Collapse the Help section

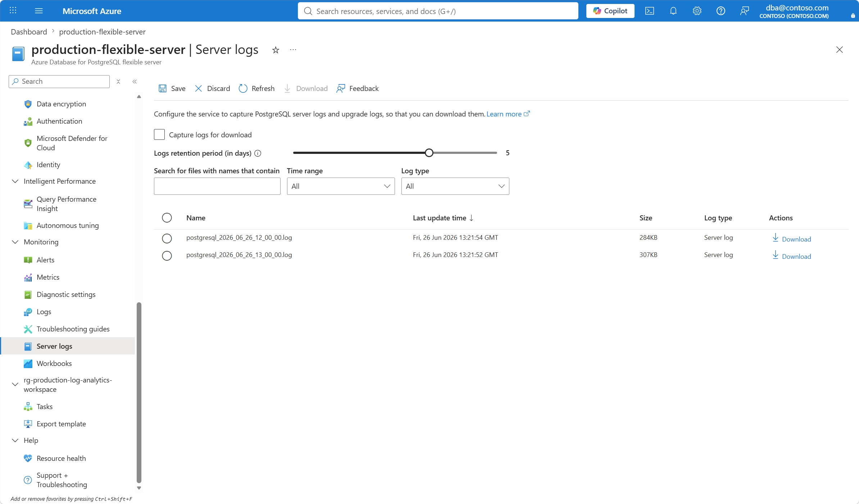(15, 440)
